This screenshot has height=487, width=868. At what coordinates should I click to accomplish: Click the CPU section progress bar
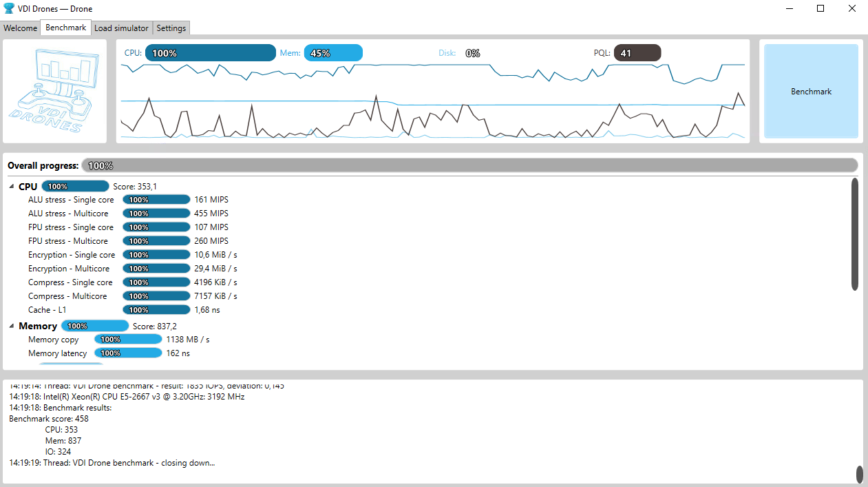click(76, 186)
